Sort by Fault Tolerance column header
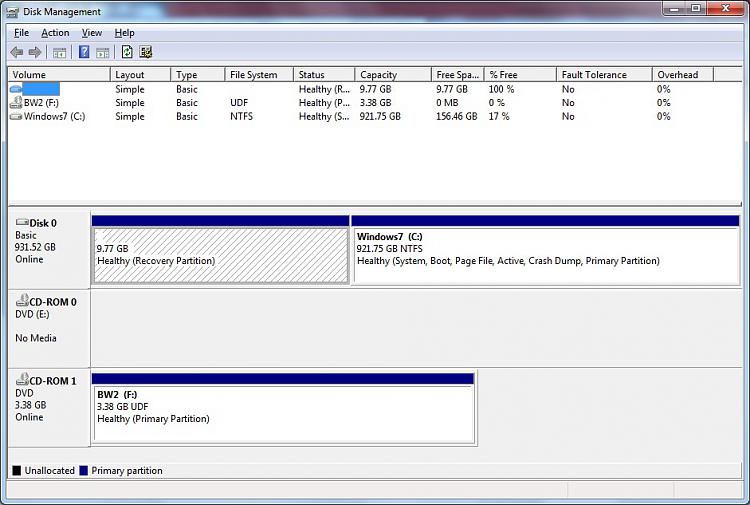Image resolution: width=750 pixels, height=505 pixels. pyautogui.click(x=604, y=75)
